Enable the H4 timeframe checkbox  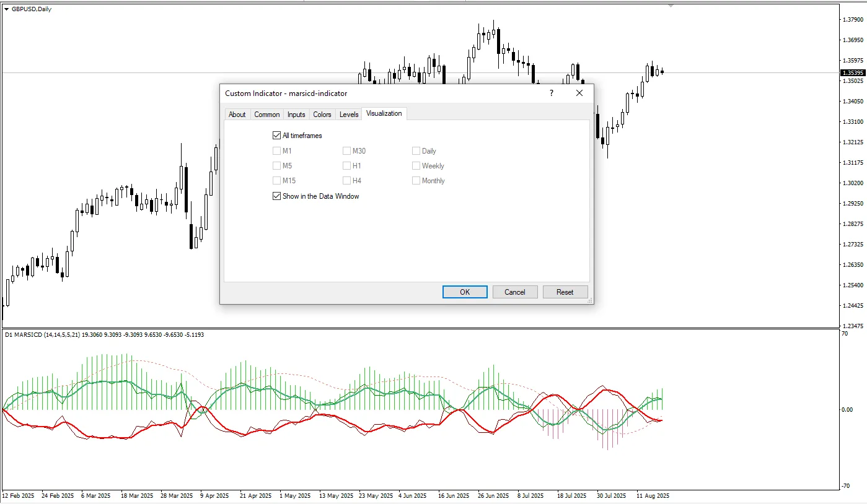coord(346,181)
